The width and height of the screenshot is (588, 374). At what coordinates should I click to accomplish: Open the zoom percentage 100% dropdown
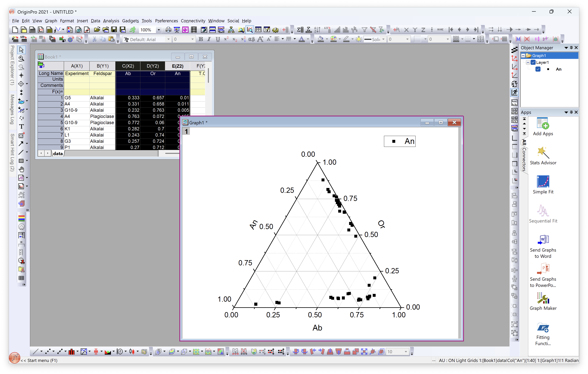pyautogui.click(x=159, y=30)
